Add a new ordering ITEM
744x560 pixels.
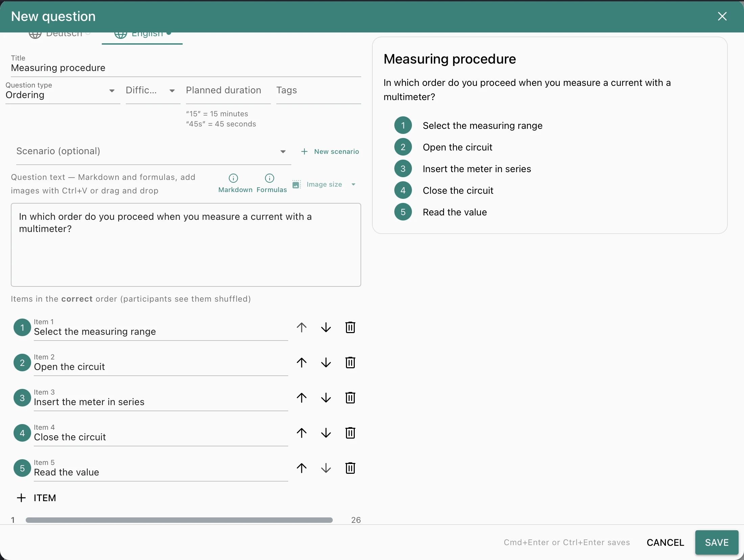[x=37, y=498]
